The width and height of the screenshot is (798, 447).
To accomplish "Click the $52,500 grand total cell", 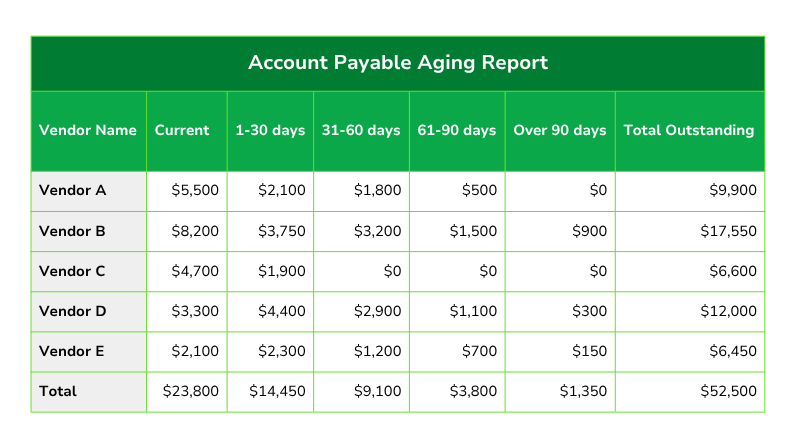I will (x=690, y=392).
